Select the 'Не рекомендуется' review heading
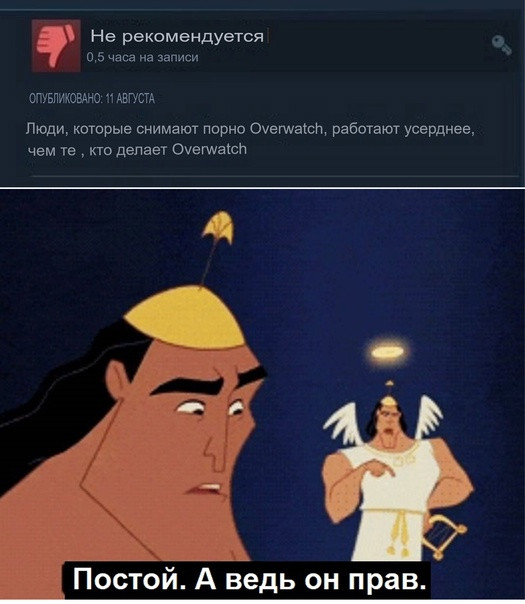This screenshot has height=604, width=525. click(177, 36)
